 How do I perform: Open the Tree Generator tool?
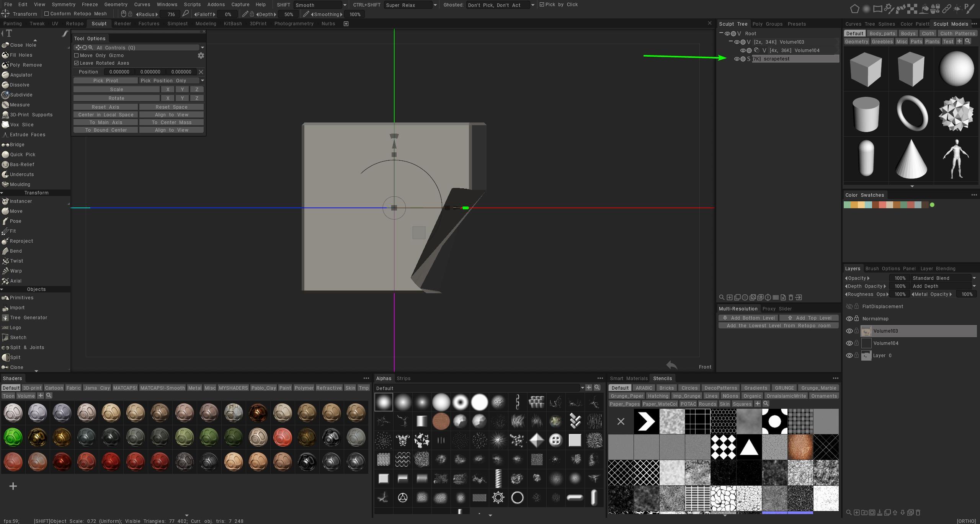tap(28, 318)
